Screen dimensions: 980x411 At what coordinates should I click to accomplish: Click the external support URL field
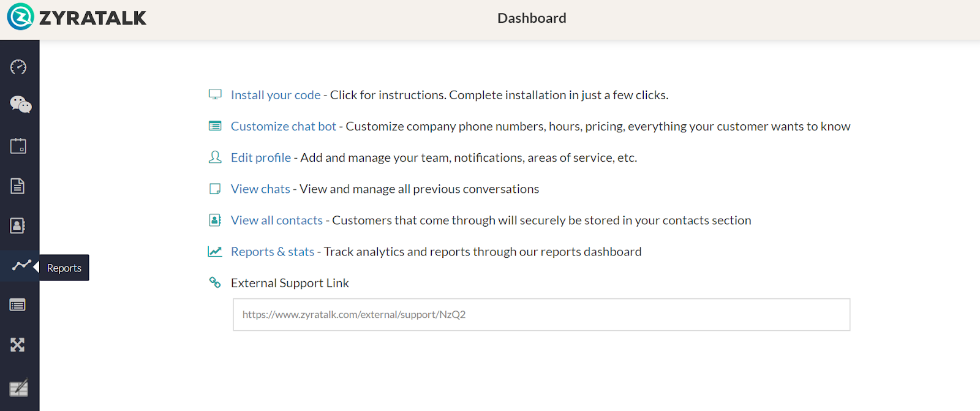coord(541,315)
